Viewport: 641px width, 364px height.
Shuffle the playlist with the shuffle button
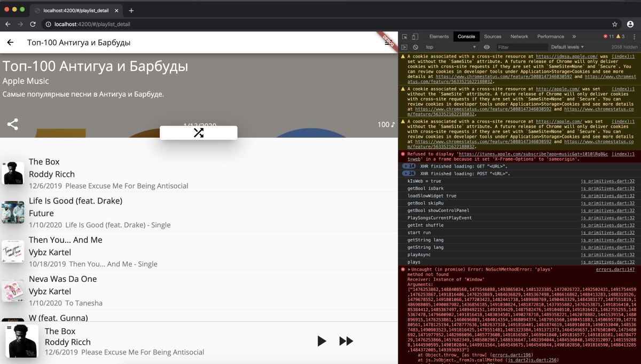click(x=198, y=133)
